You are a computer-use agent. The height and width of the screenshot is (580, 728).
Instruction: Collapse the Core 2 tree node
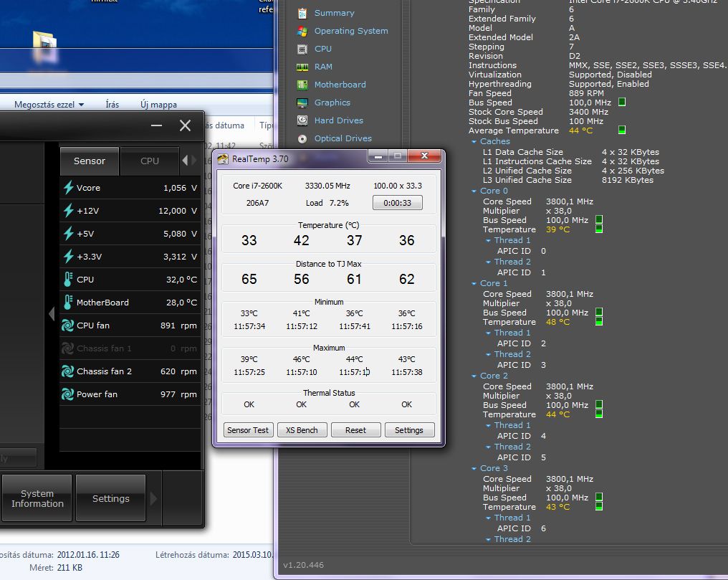474,376
